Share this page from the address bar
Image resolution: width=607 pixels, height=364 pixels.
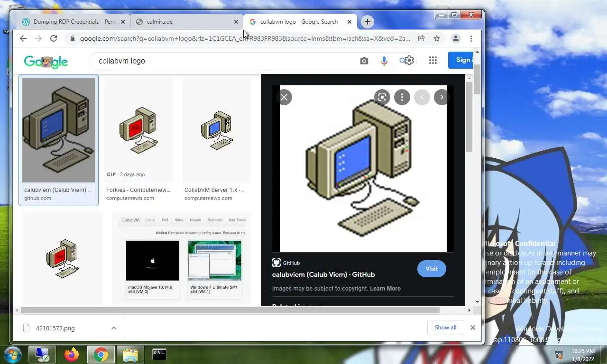click(421, 38)
